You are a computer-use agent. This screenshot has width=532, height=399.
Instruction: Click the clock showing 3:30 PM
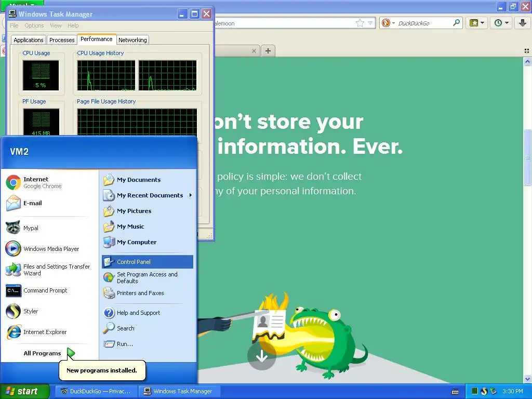[513, 391]
